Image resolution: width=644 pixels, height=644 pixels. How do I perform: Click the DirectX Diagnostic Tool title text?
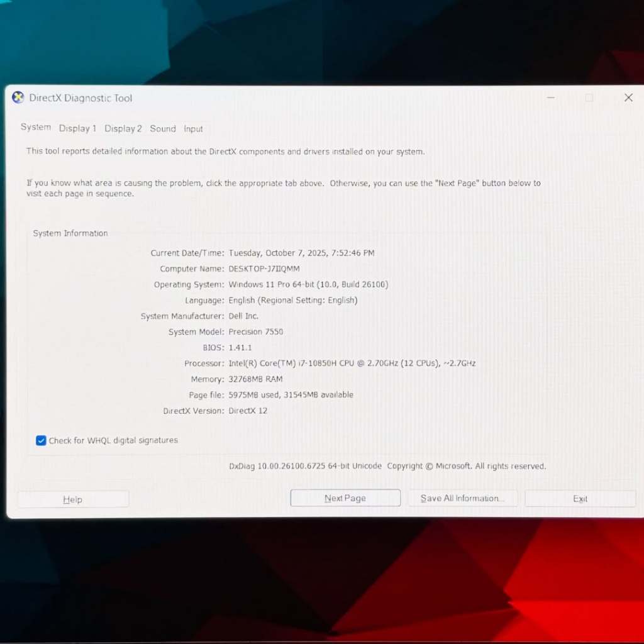(80, 98)
